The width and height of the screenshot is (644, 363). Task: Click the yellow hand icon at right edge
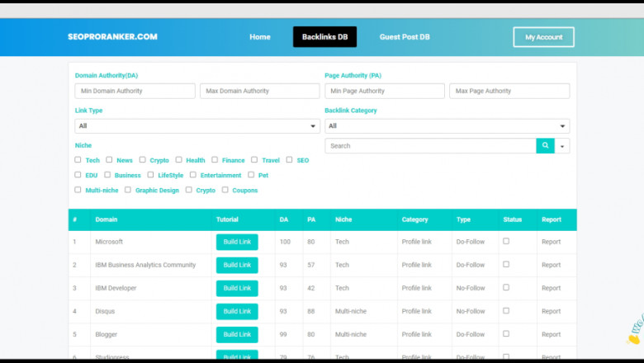[x=634, y=338]
